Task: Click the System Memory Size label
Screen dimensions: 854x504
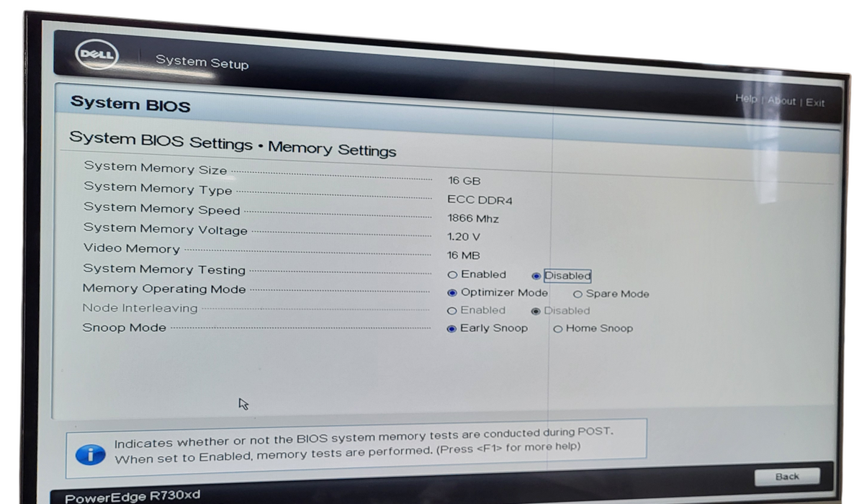Action: (156, 168)
